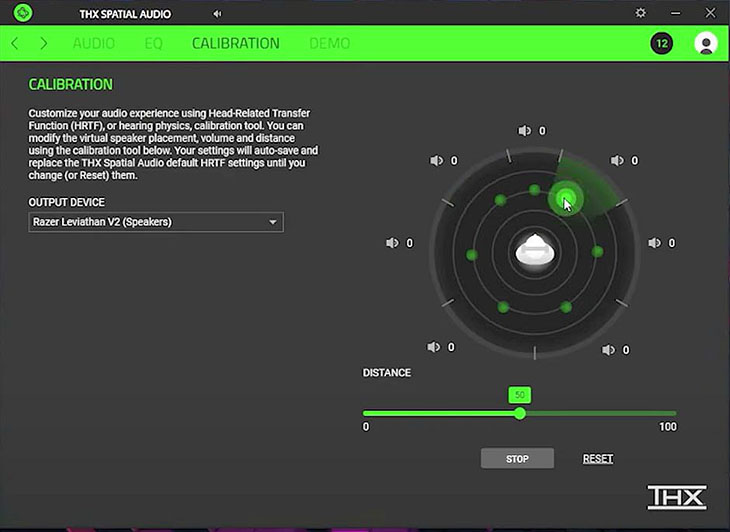Click the bottom-left speaker volume icon
The width and height of the screenshot is (730, 532).
[433, 347]
